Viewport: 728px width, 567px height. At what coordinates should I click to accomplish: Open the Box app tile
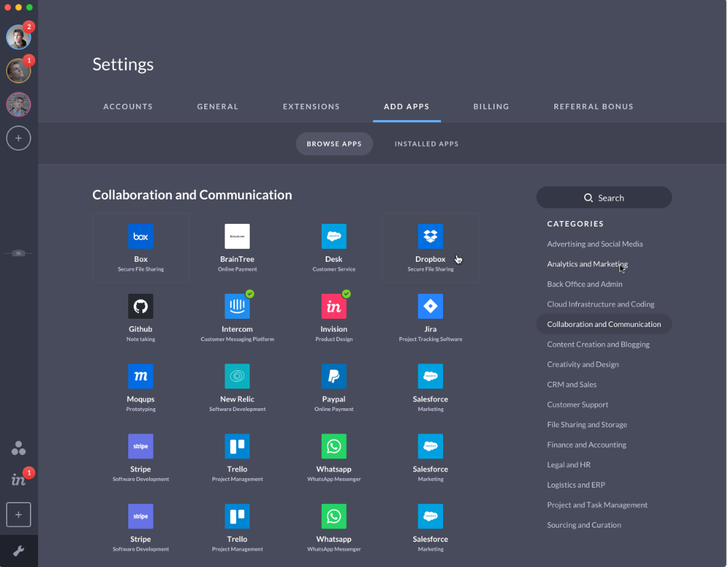140,248
